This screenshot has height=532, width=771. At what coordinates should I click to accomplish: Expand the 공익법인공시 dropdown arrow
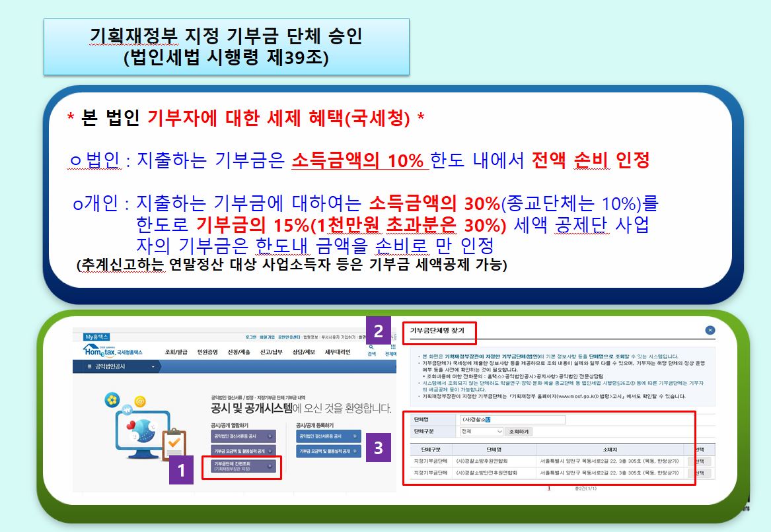tap(153, 366)
